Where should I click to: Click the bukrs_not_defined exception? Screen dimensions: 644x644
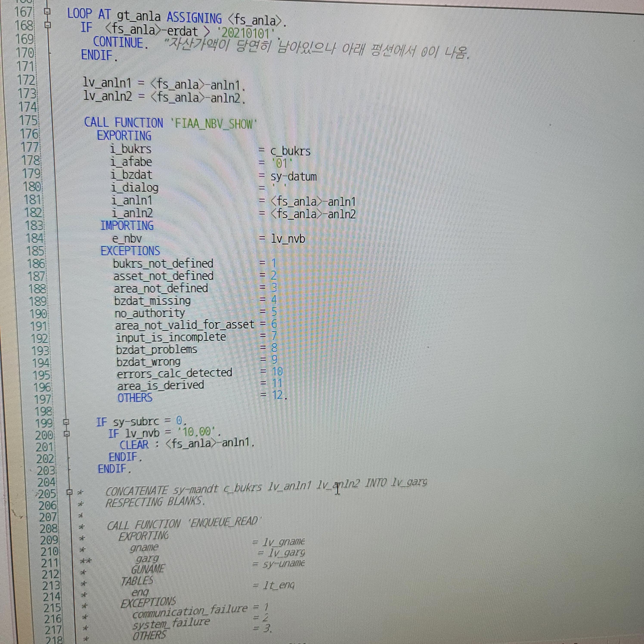click(163, 264)
